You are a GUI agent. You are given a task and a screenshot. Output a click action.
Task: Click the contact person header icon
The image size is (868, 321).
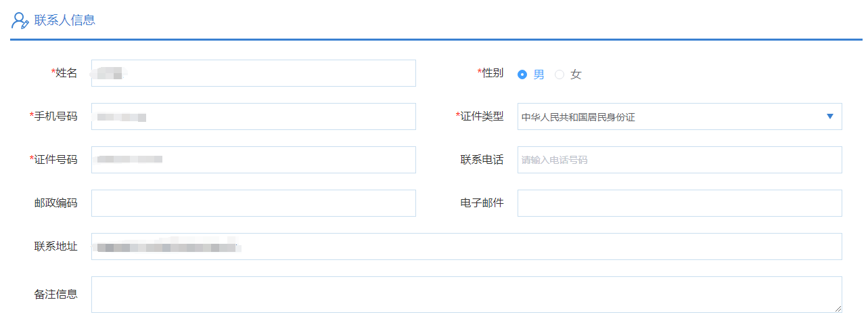coord(20,20)
